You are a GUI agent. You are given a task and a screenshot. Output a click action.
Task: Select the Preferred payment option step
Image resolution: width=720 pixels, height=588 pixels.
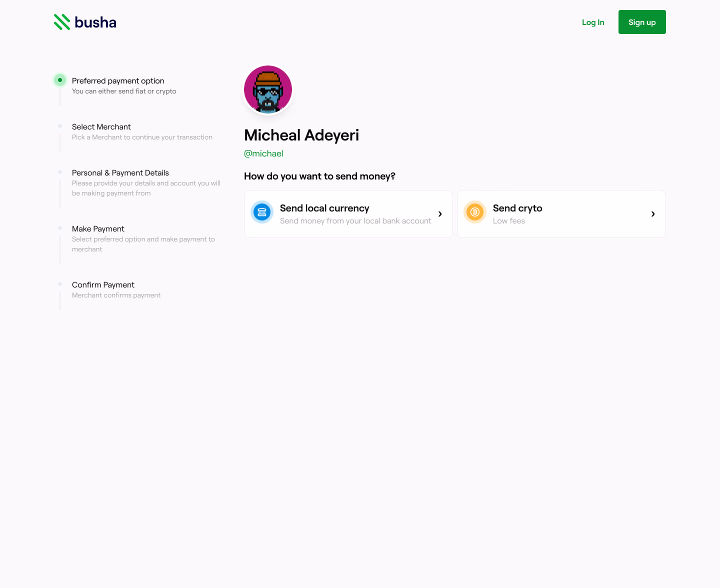coord(118,80)
